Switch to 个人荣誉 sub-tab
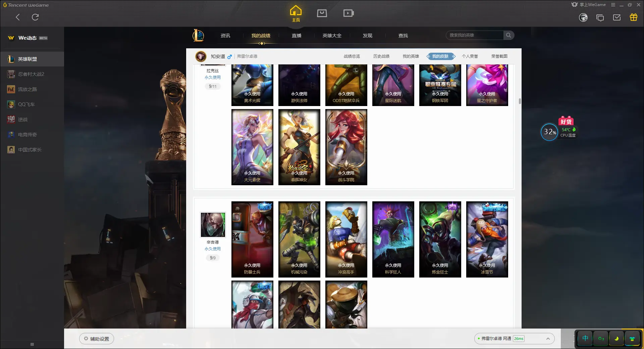The height and width of the screenshot is (349, 644). point(470,56)
